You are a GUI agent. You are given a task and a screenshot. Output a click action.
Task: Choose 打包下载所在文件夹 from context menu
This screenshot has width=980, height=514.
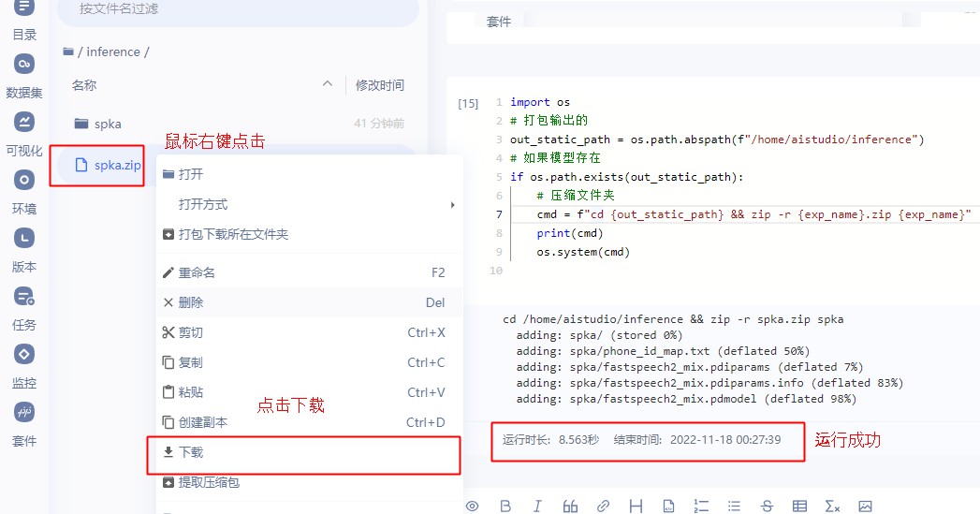click(310, 234)
